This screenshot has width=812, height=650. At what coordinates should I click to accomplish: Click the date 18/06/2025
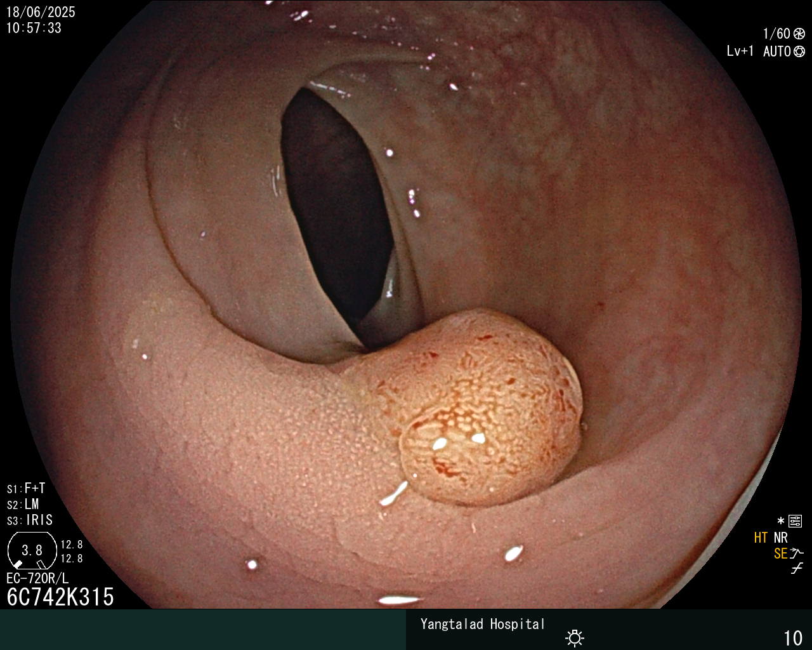[x=41, y=12]
